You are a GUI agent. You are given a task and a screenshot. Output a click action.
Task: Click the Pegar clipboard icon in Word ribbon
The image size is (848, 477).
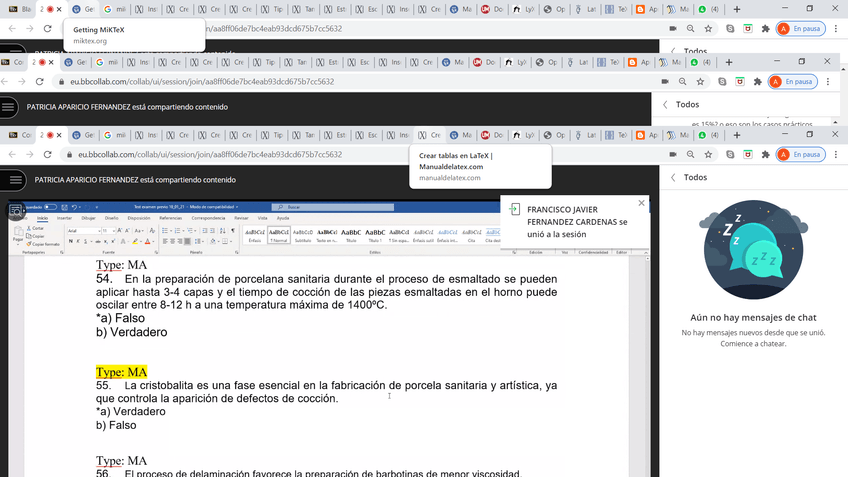pyautogui.click(x=18, y=235)
